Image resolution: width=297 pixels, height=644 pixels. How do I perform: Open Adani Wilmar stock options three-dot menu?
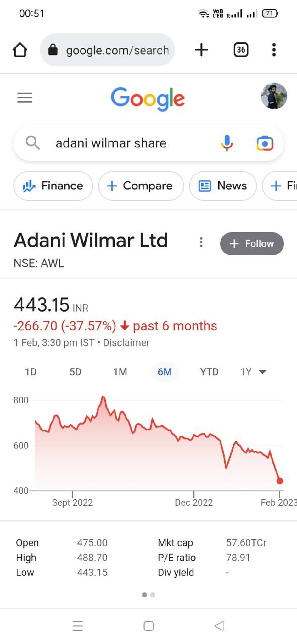click(x=201, y=242)
